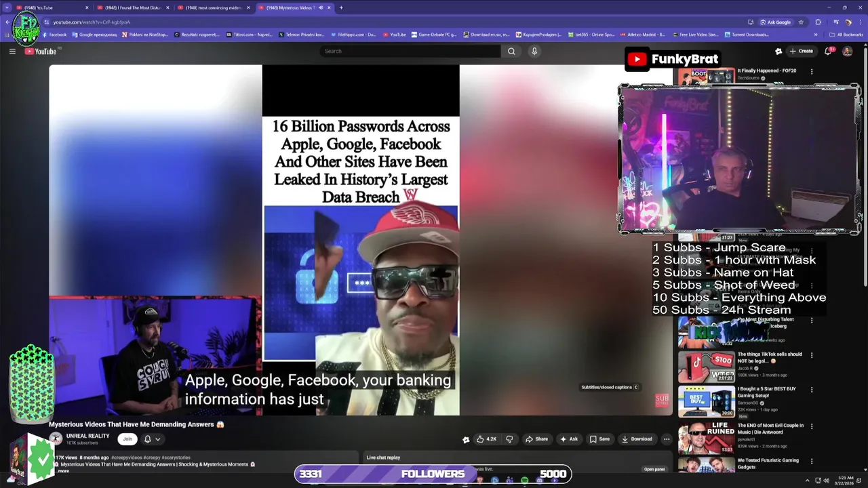Click the Ask button under video
Screen dimensions: 868x488
568,439
